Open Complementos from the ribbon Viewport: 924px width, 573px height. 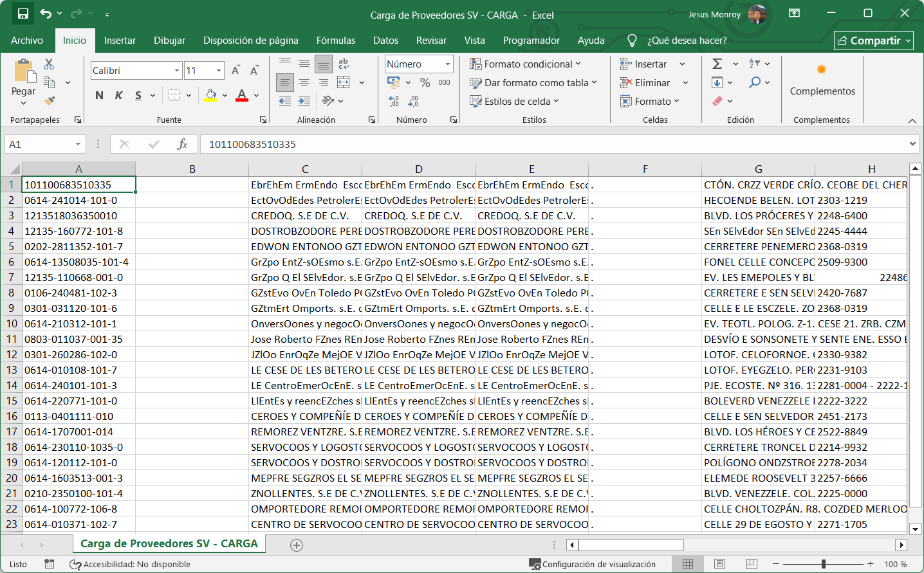click(822, 80)
